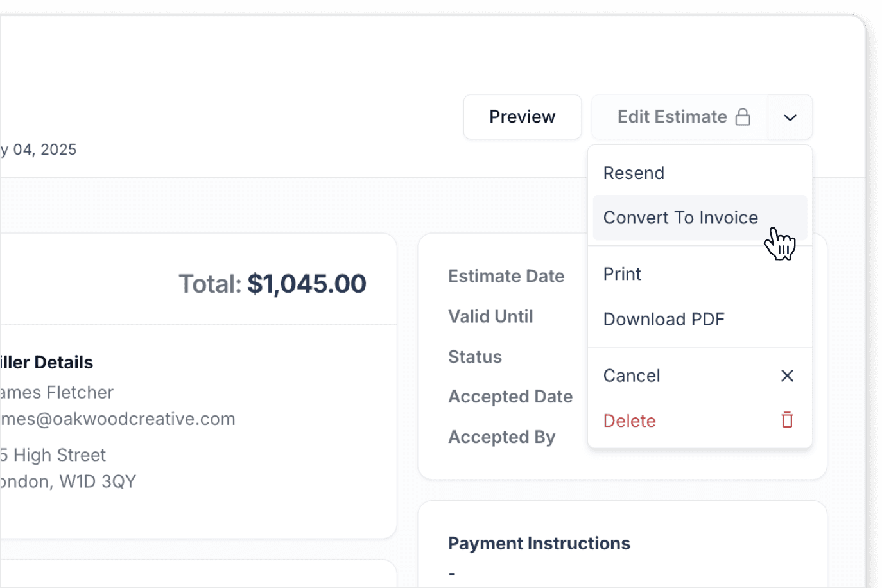This screenshot has width=882, height=588.
Task: Choose Convert To Invoice menu option
Action: (x=700, y=218)
